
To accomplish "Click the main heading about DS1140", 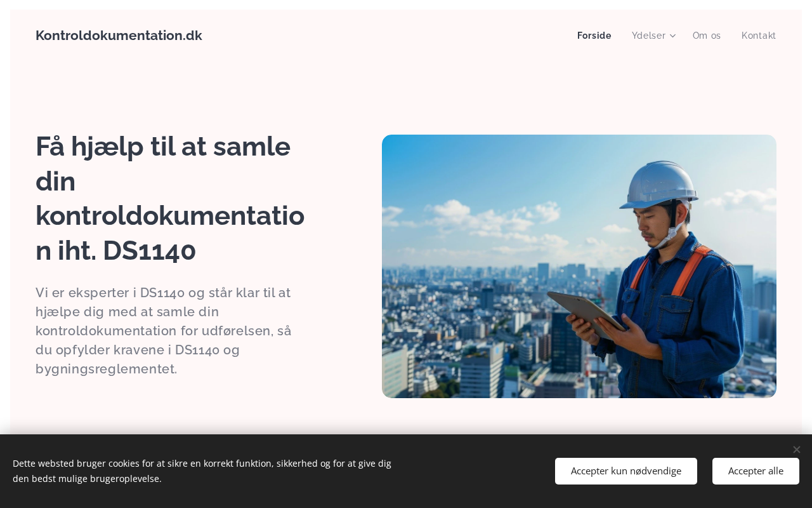I will 170,198.
